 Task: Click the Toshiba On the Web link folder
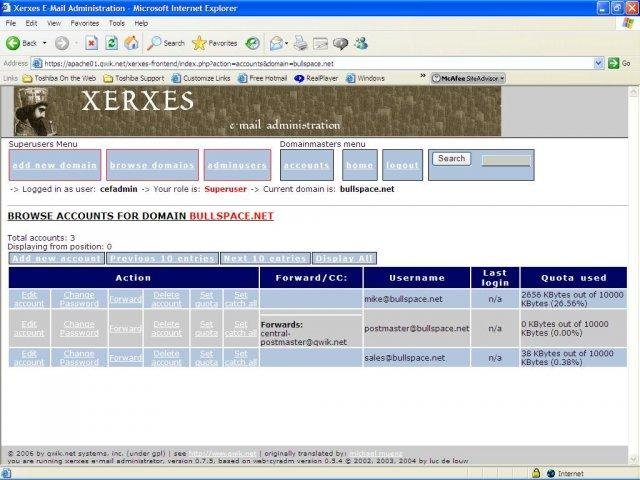click(59, 78)
